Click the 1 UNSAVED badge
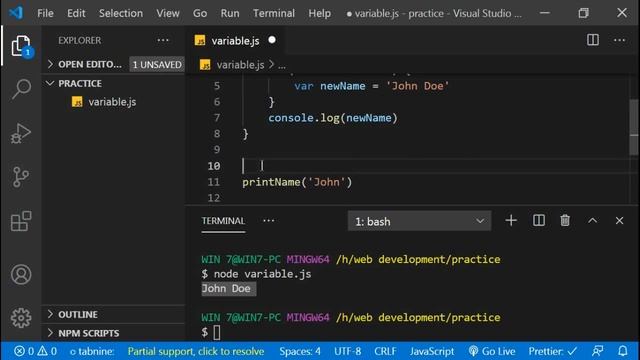 point(157,64)
